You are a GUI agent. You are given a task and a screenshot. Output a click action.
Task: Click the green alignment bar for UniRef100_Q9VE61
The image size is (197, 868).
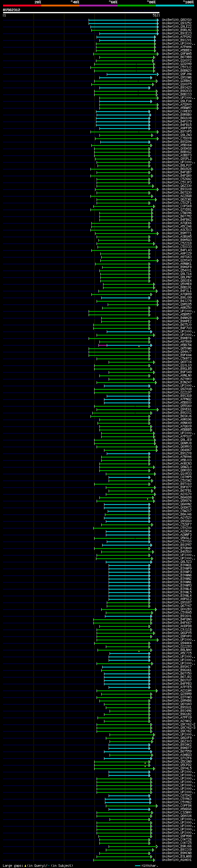pyautogui.click(x=127, y=410)
